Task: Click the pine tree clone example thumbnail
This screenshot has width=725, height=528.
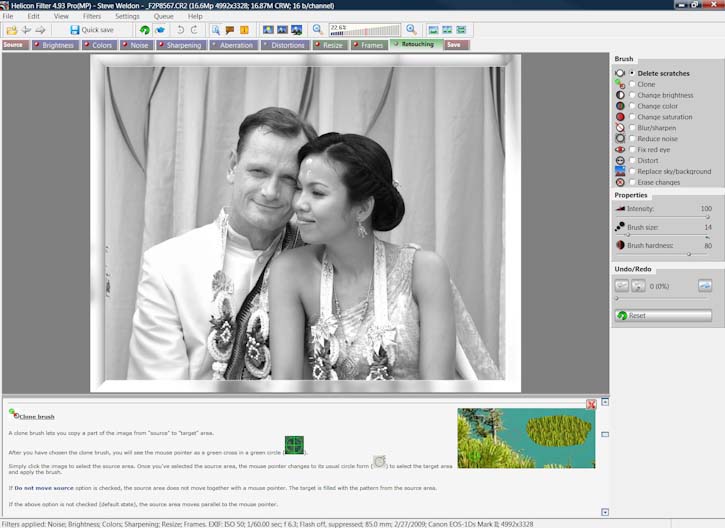Action: click(x=526, y=438)
